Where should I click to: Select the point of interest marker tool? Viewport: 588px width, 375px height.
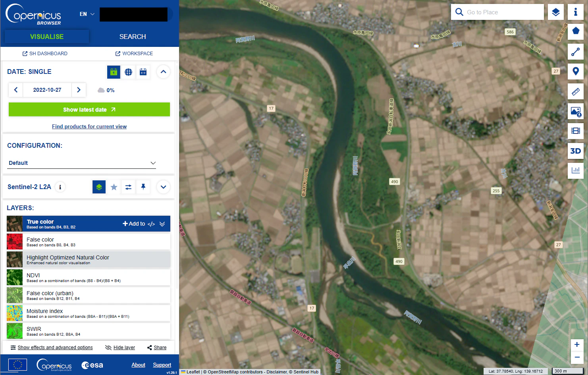coord(575,72)
